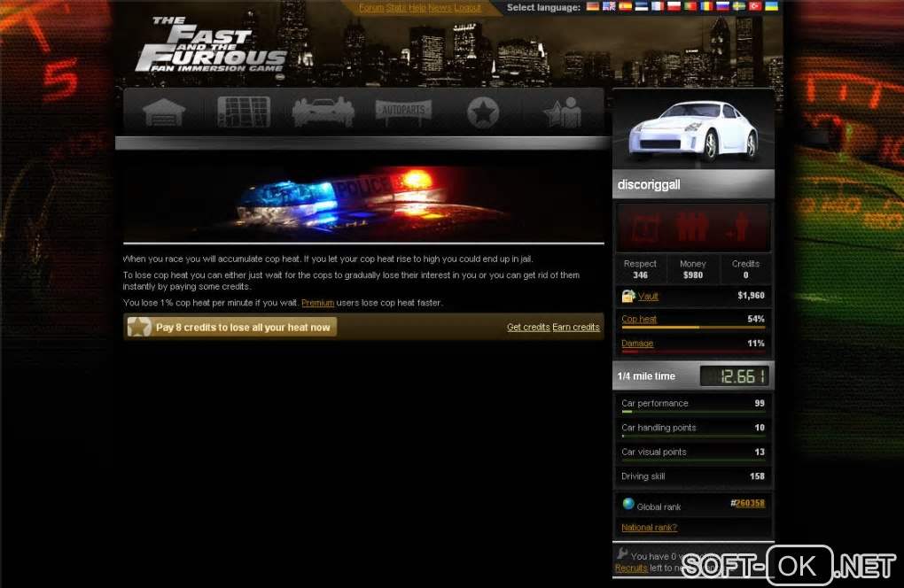Click the Get credits link

529,327
